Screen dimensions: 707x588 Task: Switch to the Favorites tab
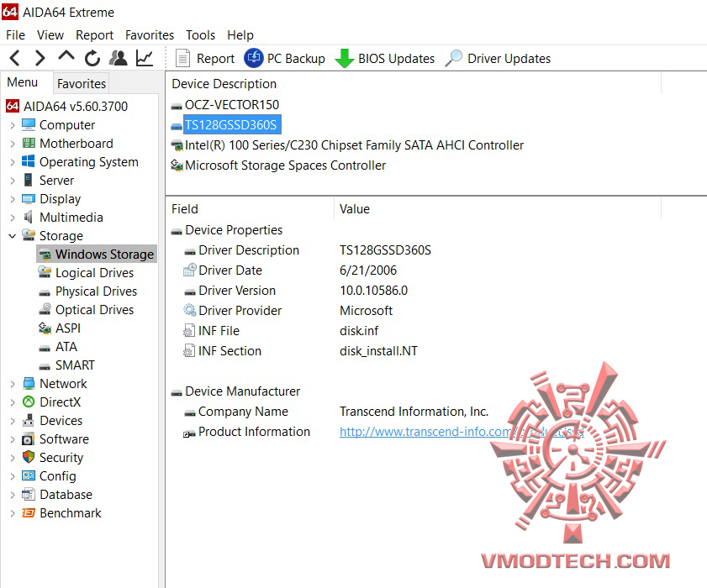[x=82, y=83]
